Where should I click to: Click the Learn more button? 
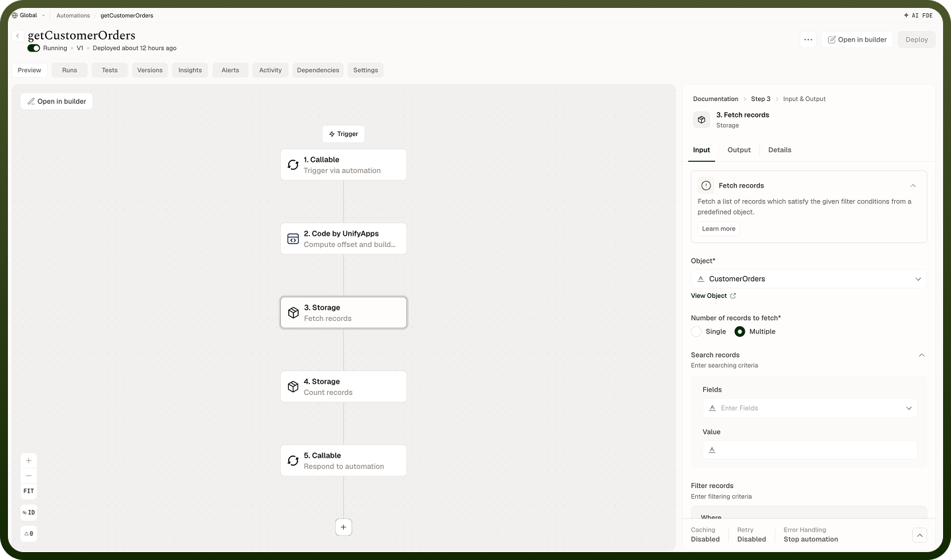[718, 228]
